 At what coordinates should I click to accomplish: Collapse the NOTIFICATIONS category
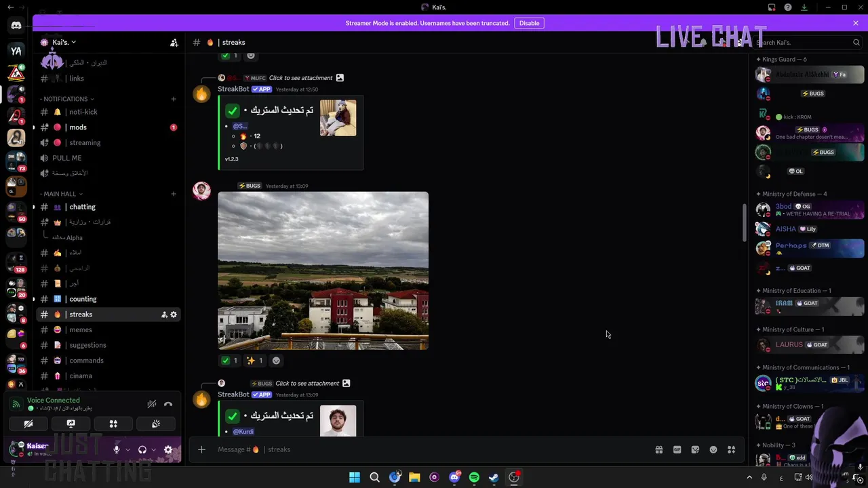(65, 99)
